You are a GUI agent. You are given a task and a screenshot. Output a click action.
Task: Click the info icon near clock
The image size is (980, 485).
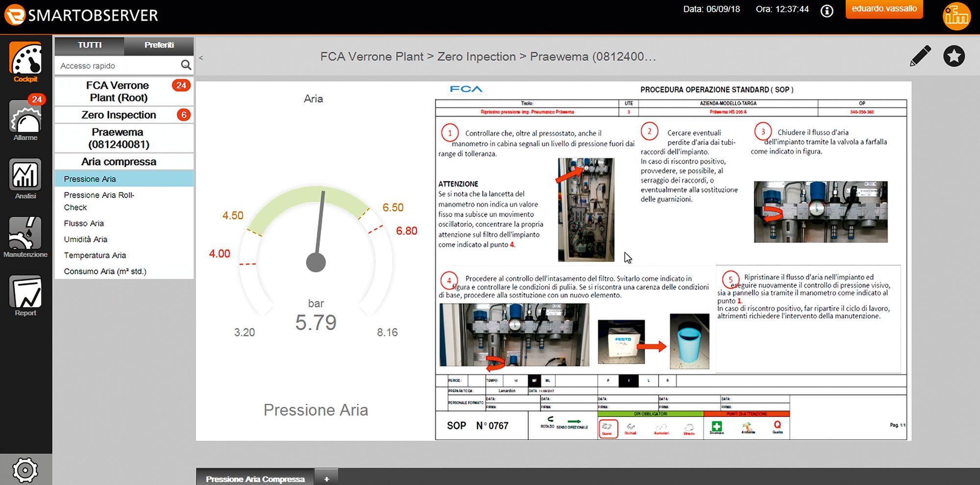827,11
